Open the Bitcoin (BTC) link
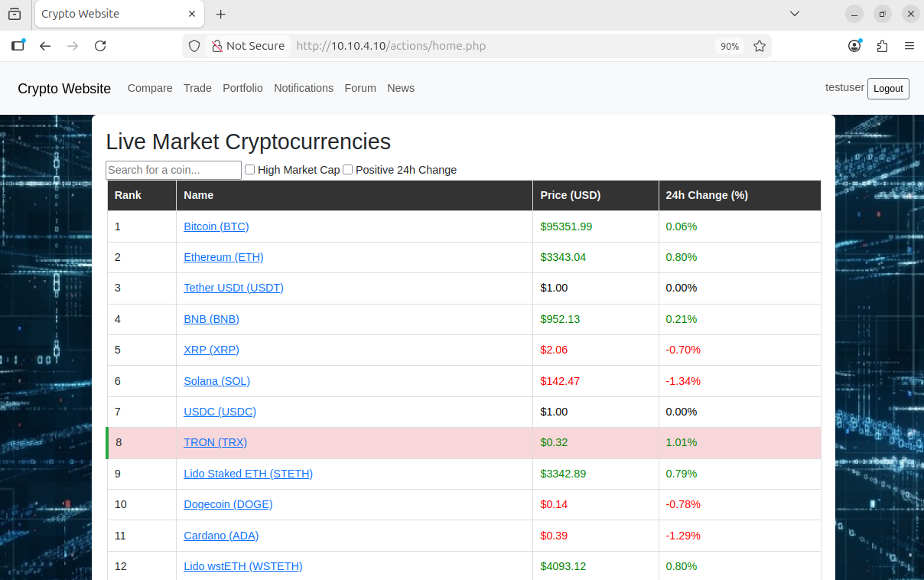Screen dimensions: 924x580 [x=216, y=226]
